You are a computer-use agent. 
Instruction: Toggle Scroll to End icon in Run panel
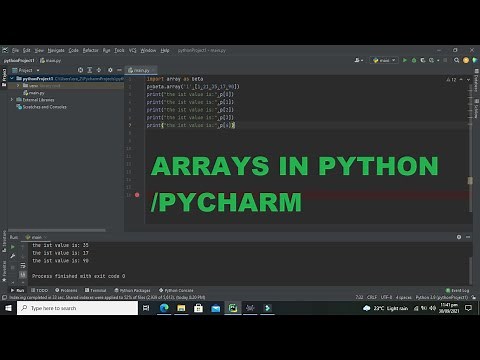click(x=23, y=275)
